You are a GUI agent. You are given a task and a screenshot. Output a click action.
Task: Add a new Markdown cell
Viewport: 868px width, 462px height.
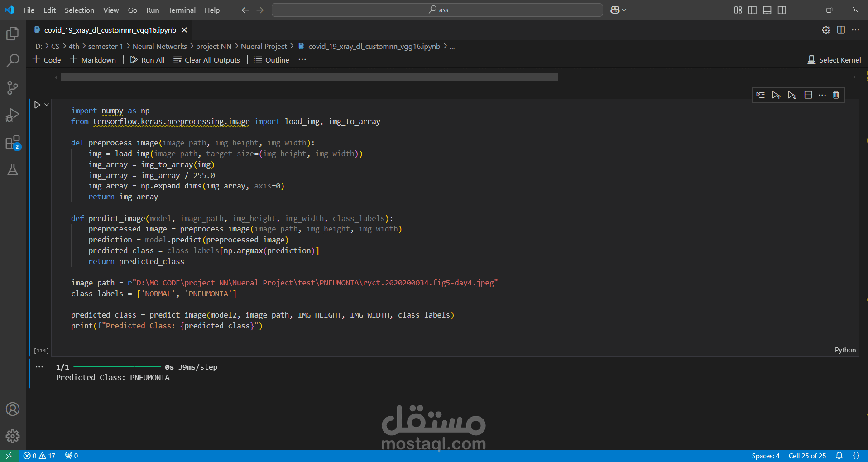point(93,60)
